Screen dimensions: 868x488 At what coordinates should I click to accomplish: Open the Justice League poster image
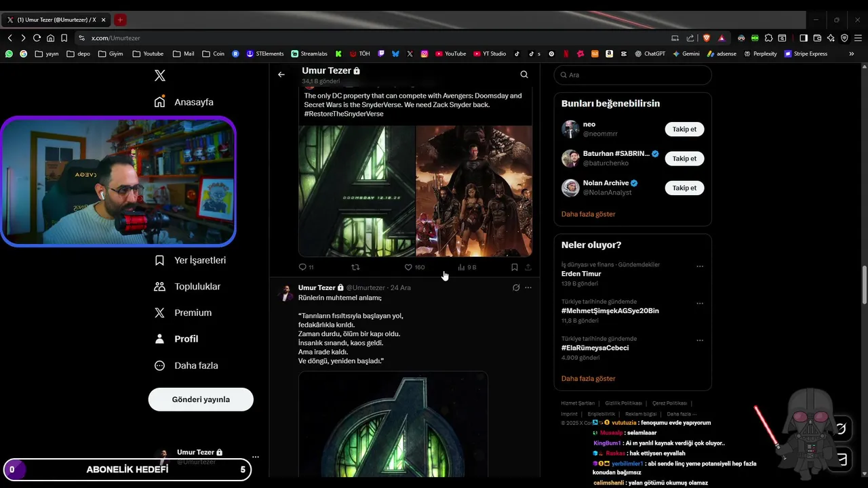point(474,191)
